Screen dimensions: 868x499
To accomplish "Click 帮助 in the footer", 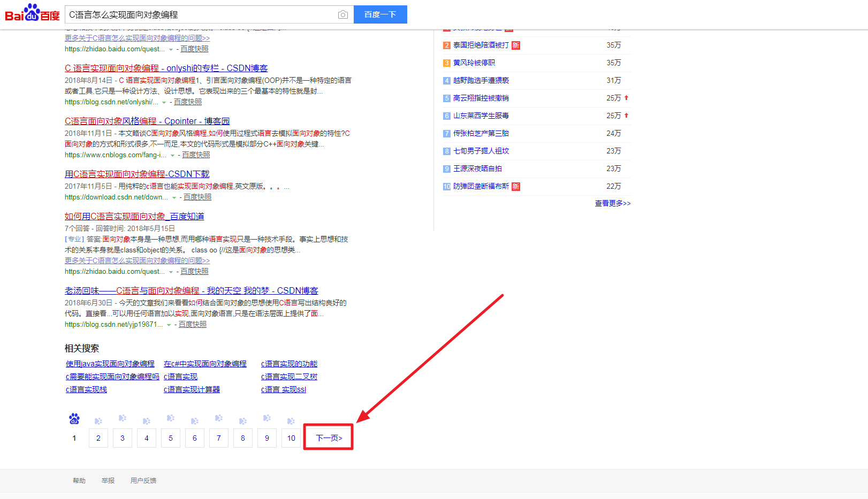I will point(79,481).
